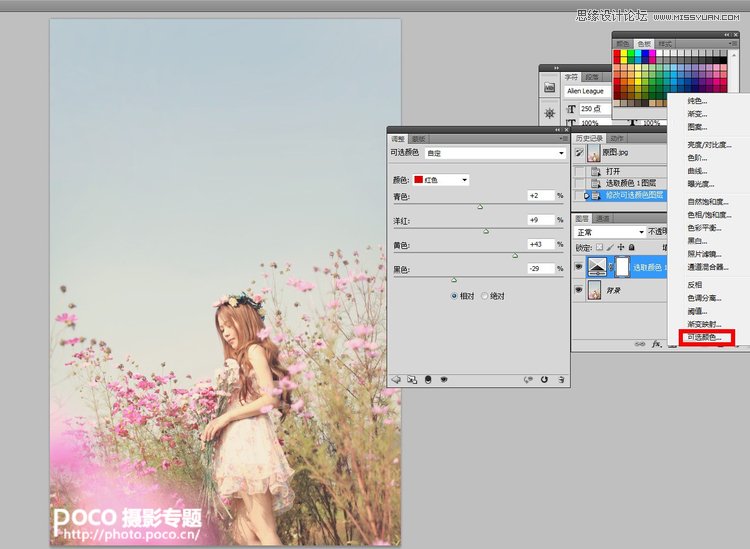The image size is (750, 549).
Task: Click the lock image pixels brush icon
Action: coord(610,247)
